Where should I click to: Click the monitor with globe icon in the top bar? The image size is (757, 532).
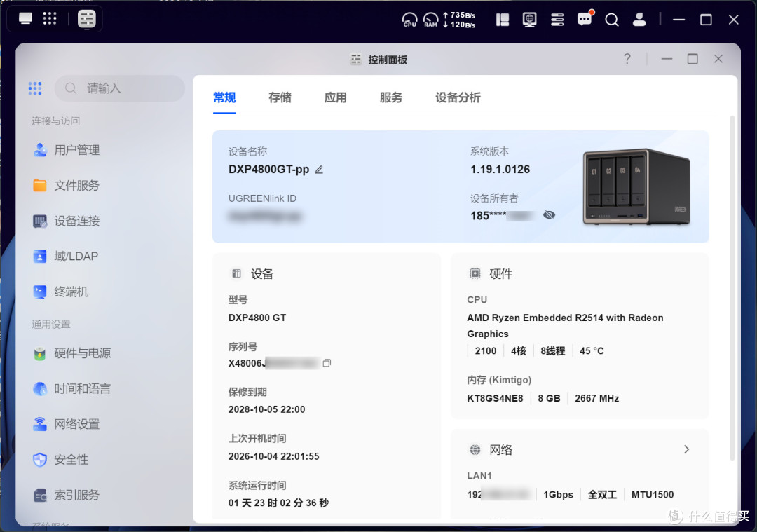click(530, 20)
